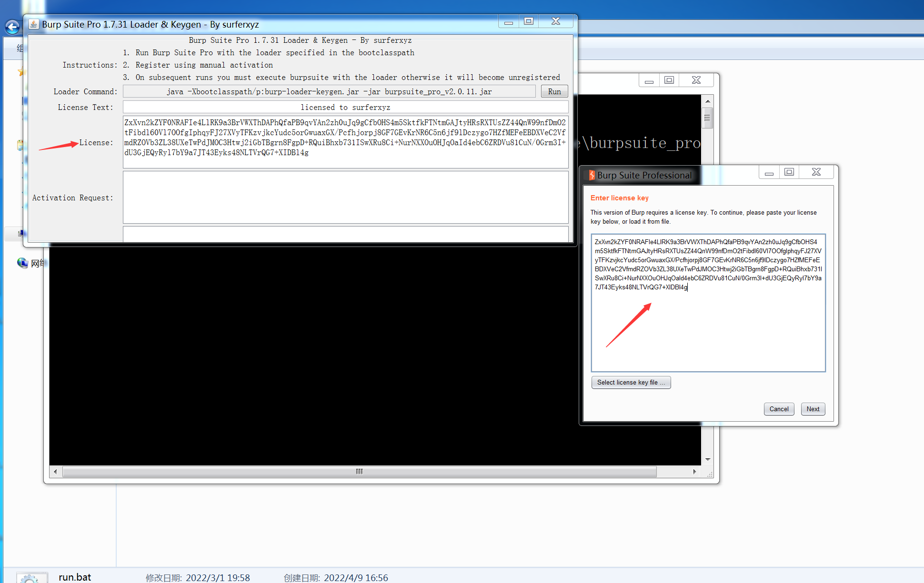Image resolution: width=924 pixels, height=583 pixels.
Task: Click the run.bat file name in details pane
Action: point(75,577)
